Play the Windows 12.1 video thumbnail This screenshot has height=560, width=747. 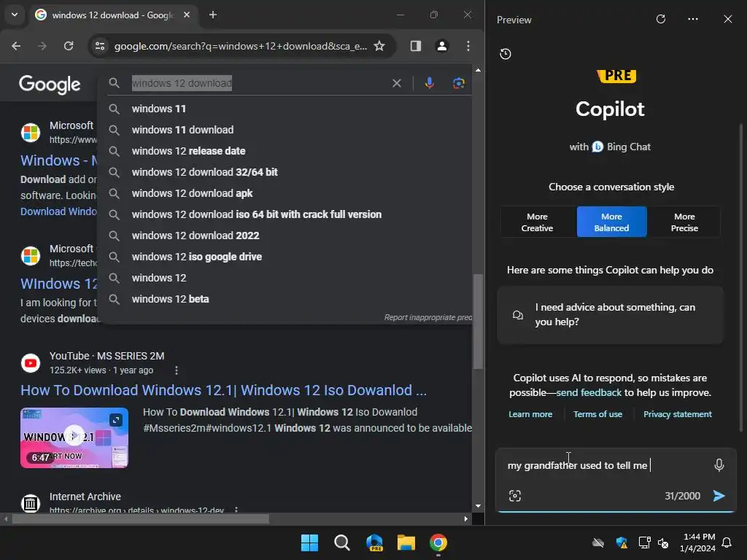tap(74, 437)
